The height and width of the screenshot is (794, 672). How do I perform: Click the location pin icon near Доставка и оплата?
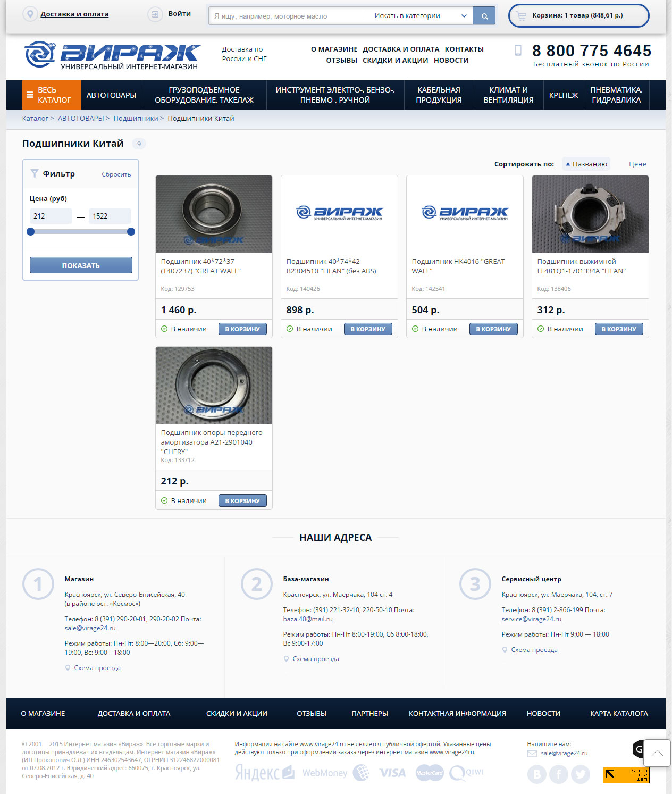pos(30,14)
